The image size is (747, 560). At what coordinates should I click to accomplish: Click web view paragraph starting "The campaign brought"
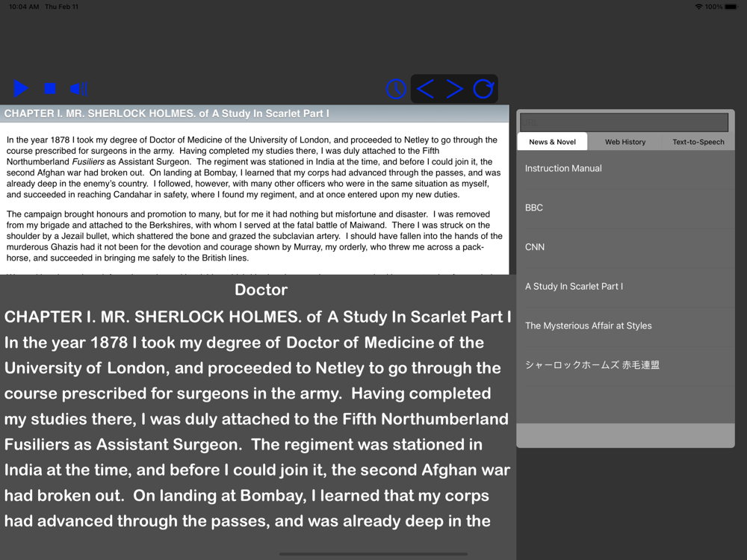click(255, 236)
